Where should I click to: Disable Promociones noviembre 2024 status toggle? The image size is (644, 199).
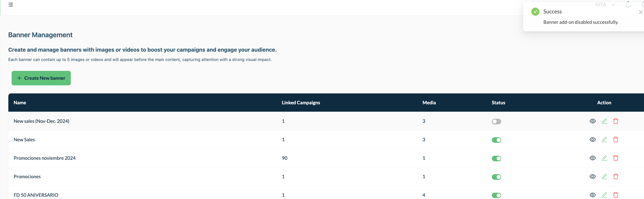496,158
